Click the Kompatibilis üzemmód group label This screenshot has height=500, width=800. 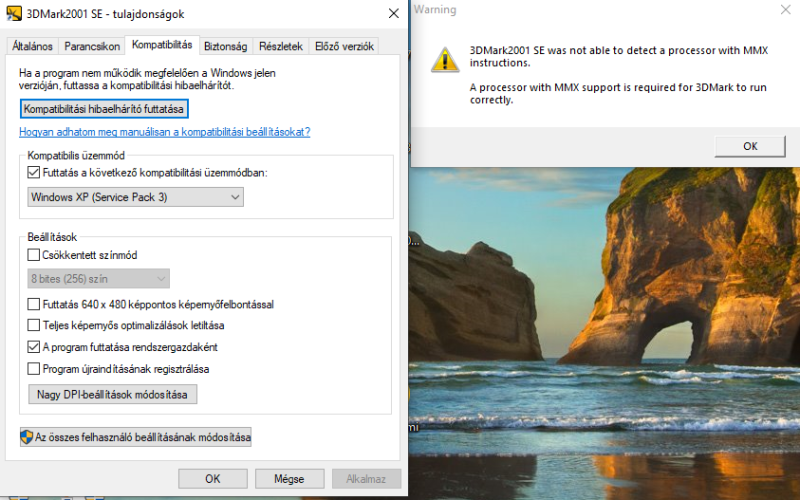[x=76, y=155]
